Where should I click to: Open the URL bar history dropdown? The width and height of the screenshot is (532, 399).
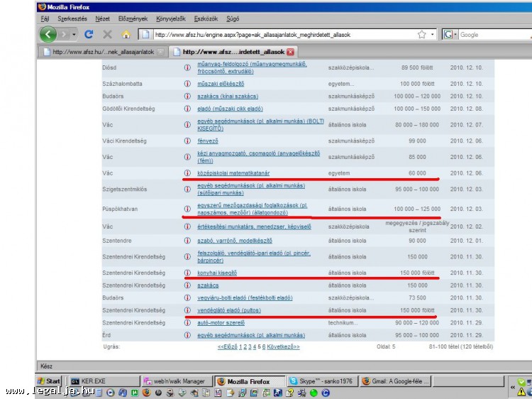(432, 34)
